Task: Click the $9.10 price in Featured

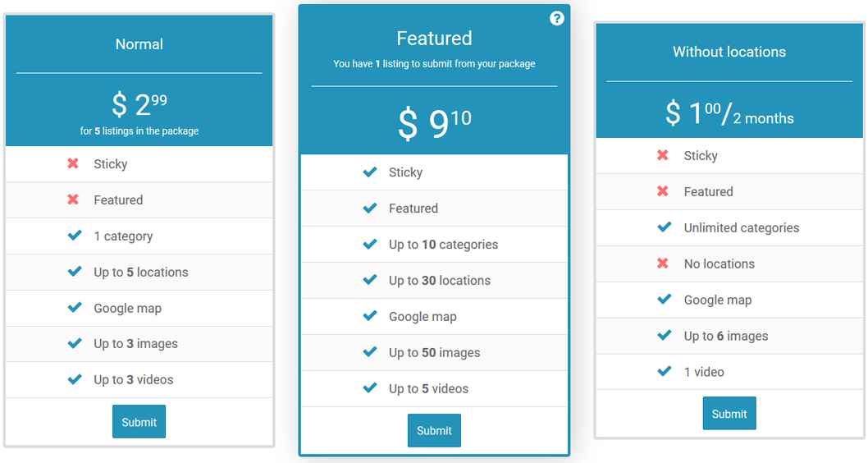Action: click(x=434, y=123)
